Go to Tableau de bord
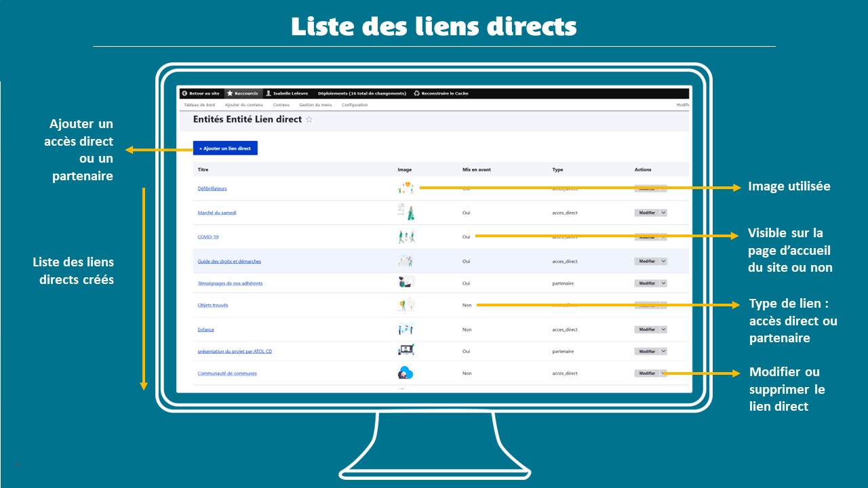This screenshot has height=488, width=868. coord(199,105)
